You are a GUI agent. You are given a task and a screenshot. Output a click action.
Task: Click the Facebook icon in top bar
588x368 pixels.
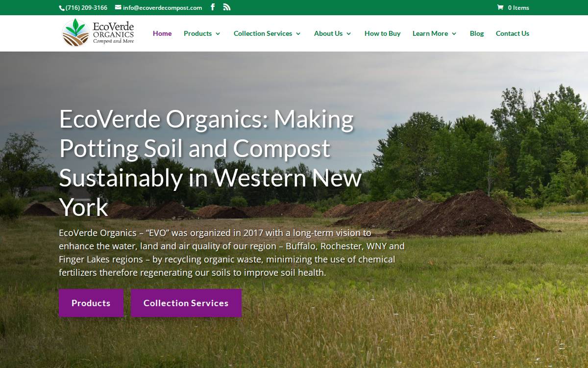tap(213, 7)
